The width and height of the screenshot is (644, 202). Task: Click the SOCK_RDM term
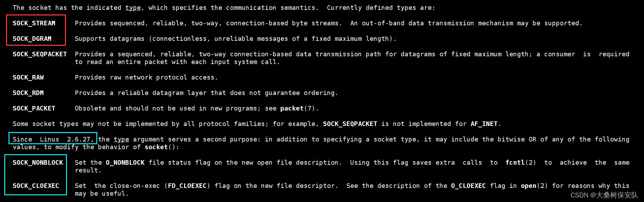(28, 93)
